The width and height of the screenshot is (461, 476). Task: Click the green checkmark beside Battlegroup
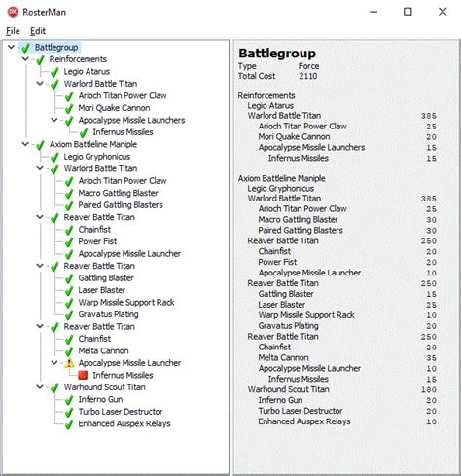(25, 48)
